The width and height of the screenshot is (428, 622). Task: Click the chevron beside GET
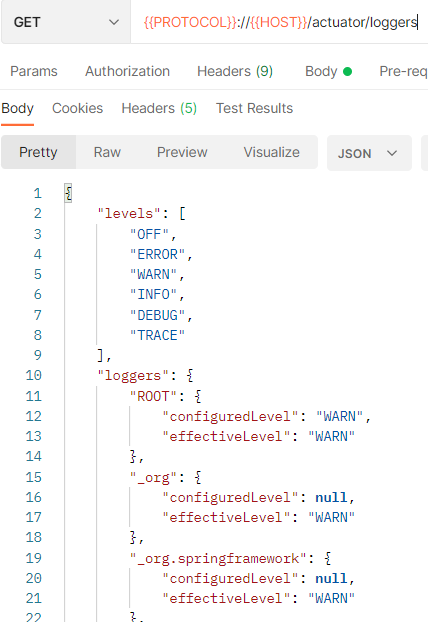pyautogui.click(x=114, y=22)
